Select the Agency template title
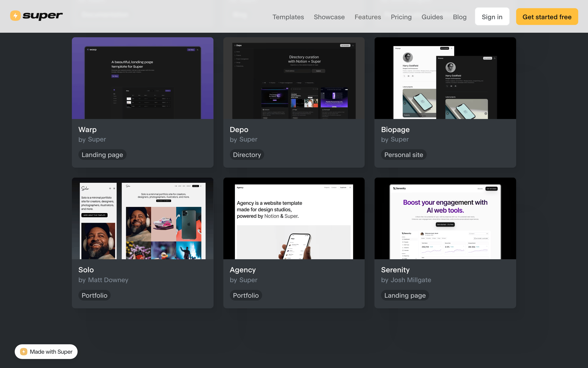 243,270
